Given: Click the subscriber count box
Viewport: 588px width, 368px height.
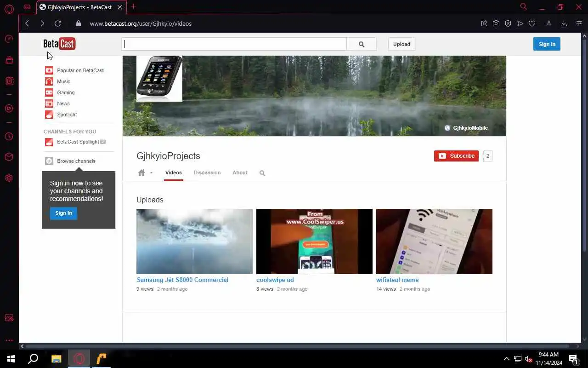Looking at the screenshot, I should [x=487, y=156].
